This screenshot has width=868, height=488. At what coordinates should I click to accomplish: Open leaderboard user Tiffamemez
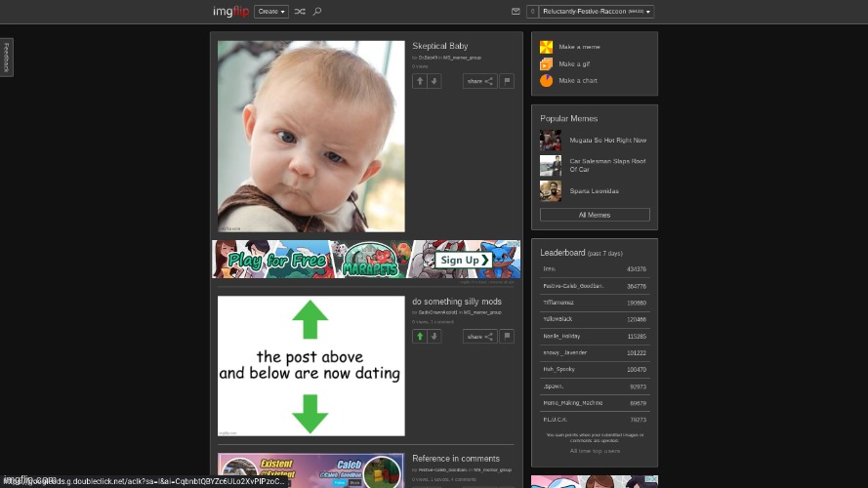pos(558,303)
